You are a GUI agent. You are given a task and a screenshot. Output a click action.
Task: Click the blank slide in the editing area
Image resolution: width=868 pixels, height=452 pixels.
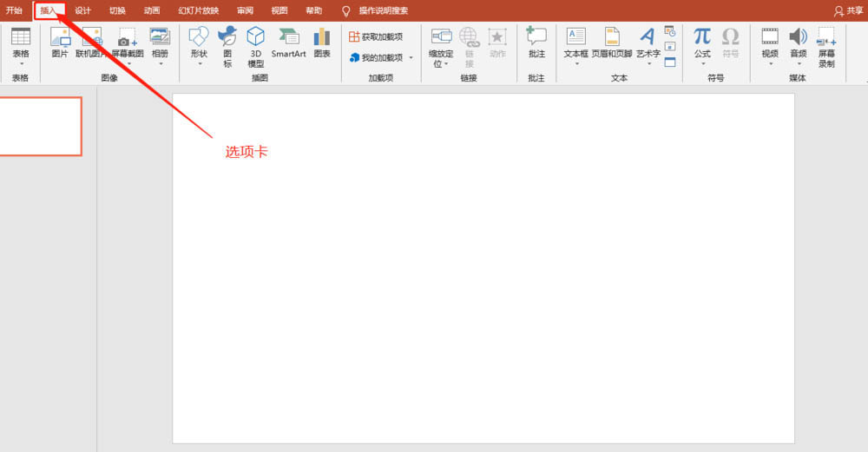click(x=483, y=268)
